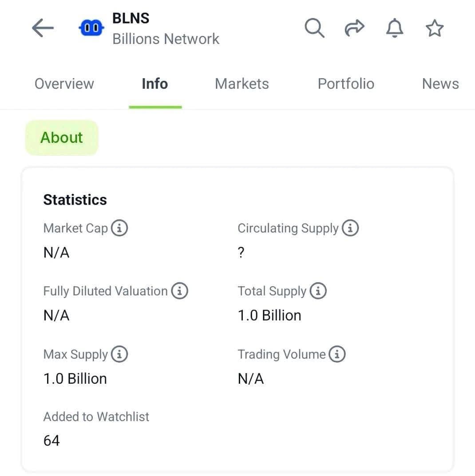This screenshot has width=475, height=476.
Task: Tap the Added to Watchlist count
Action: click(x=51, y=441)
